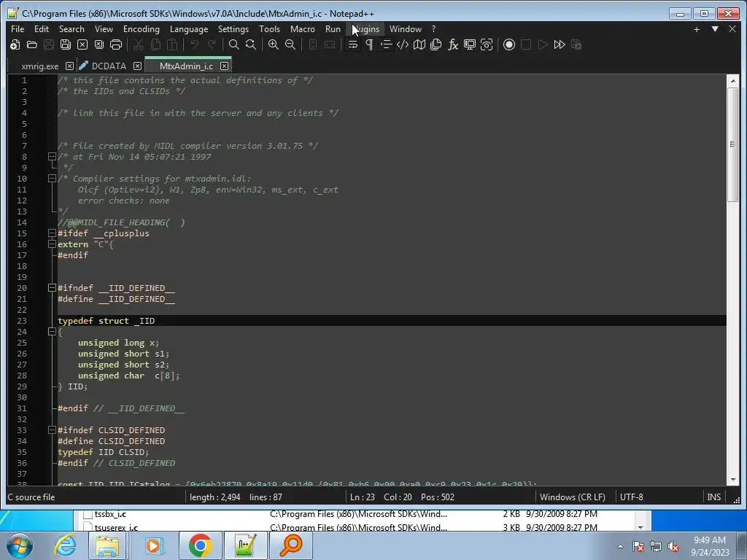Open the Replace toolbar icon
This screenshot has width=747, height=560.
click(251, 44)
